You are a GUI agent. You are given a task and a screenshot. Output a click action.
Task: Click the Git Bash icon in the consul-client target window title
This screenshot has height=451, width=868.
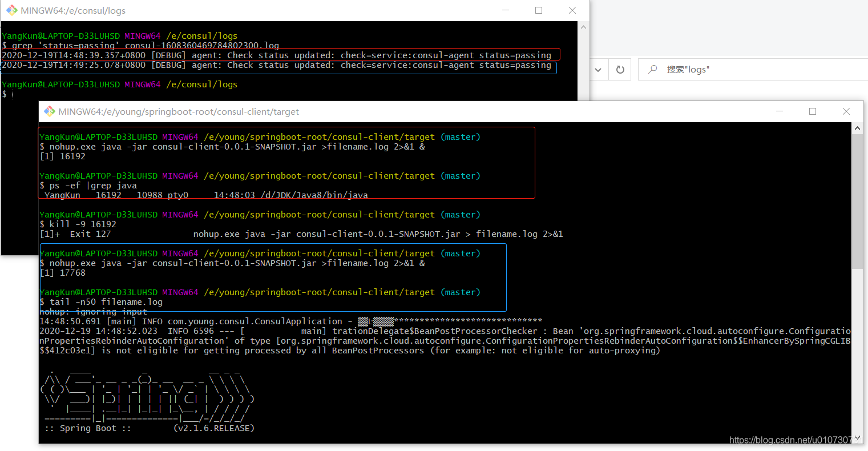click(x=50, y=111)
